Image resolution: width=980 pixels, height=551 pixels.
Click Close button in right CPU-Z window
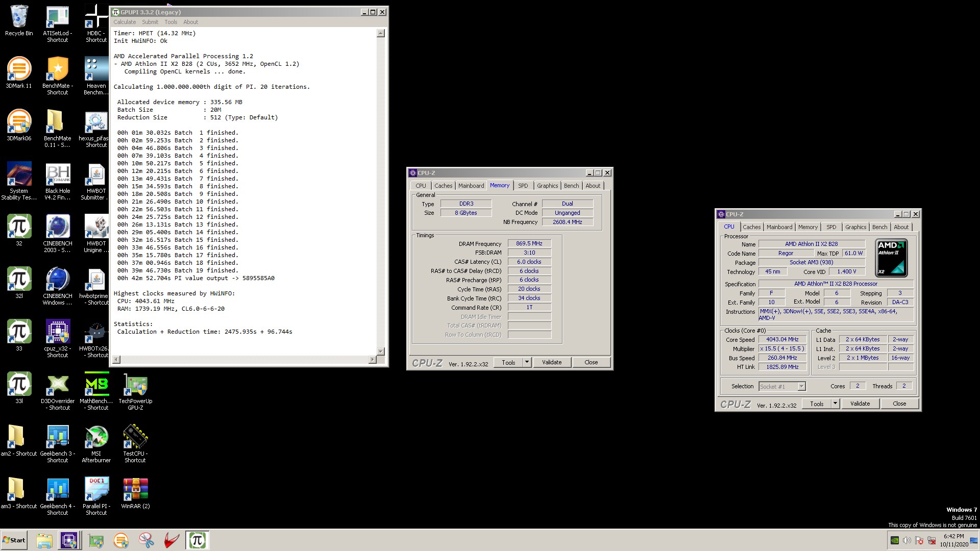[x=899, y=404]
